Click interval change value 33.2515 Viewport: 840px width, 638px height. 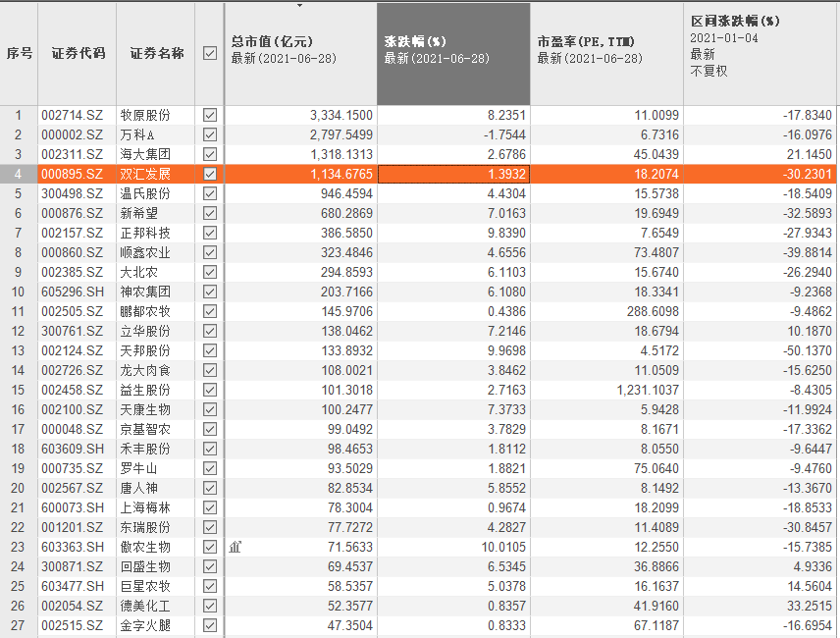[810, 606]
